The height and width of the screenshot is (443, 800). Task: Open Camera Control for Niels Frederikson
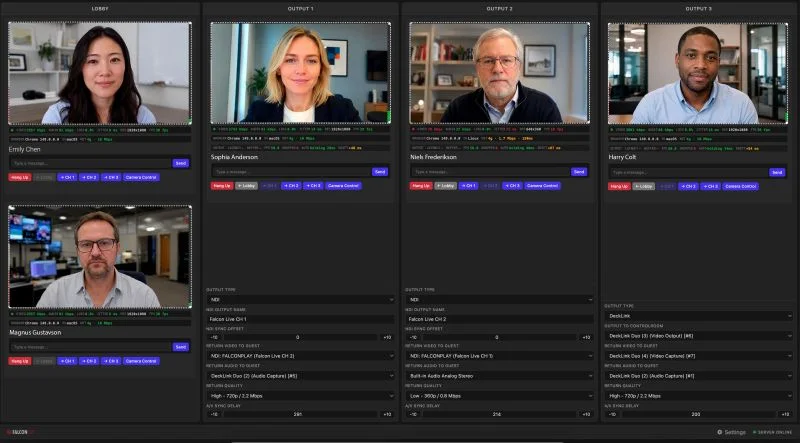[542, 186]
